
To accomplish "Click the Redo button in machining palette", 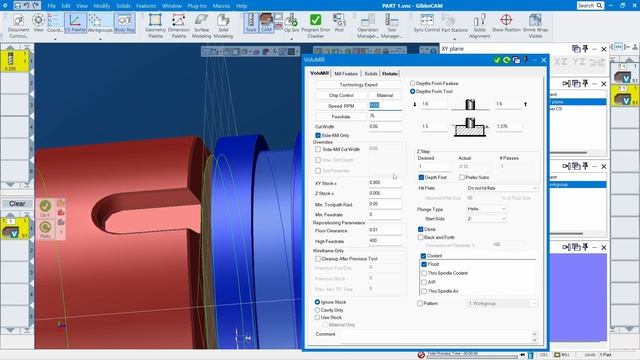I will pyautogui.click(x=45, y=230).
